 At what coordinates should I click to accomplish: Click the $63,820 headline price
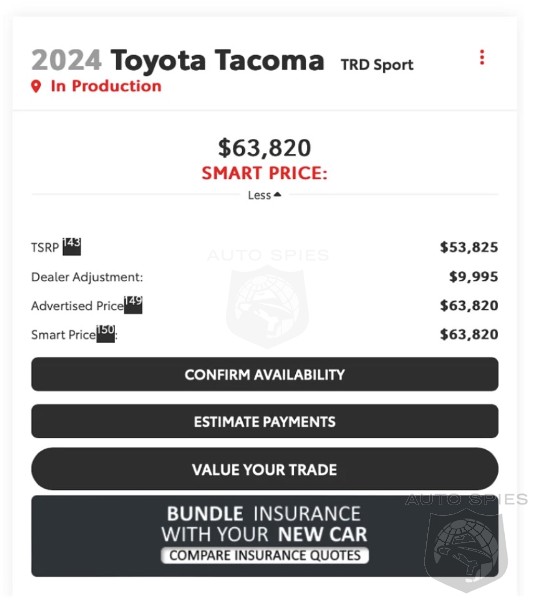click(x=264, y=148)
